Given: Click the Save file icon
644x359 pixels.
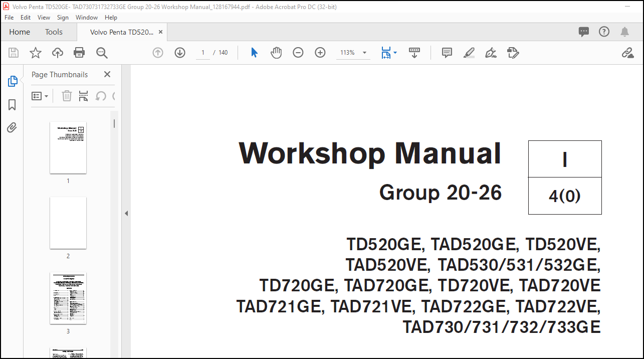Looking at the screenshot, I should click(14, 53).
